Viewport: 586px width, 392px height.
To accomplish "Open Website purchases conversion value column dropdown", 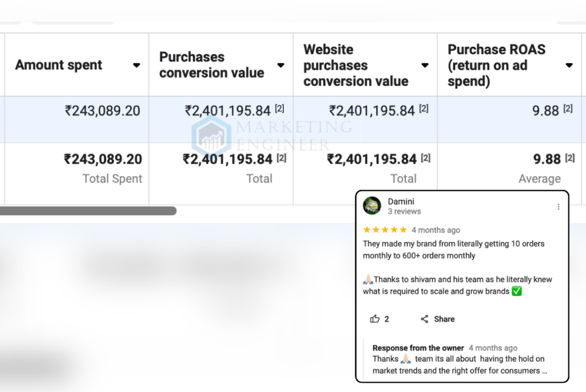I will [425, 65].
